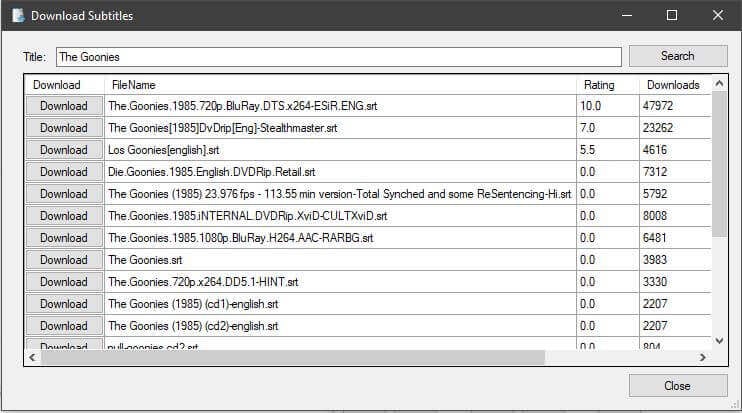Download the iNTERNAL.DVDRip.XviD-CULTXviD subtitle

click(x=64, y=216)
